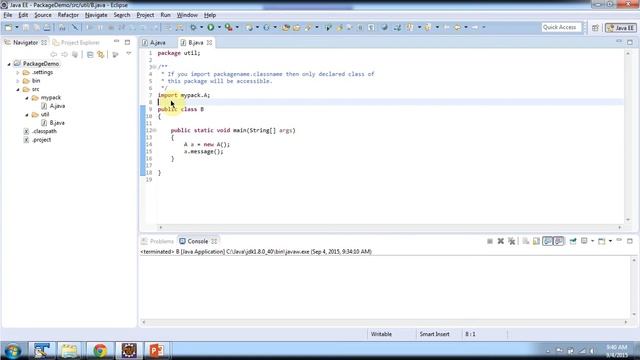
Task: Click the Open Perspective icon
Action: (595, 28)
